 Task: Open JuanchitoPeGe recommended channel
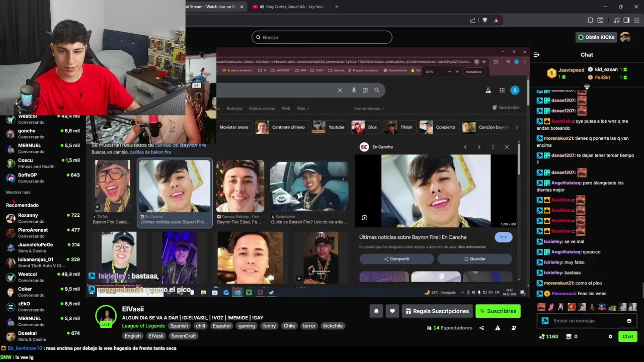coord(43,247)
